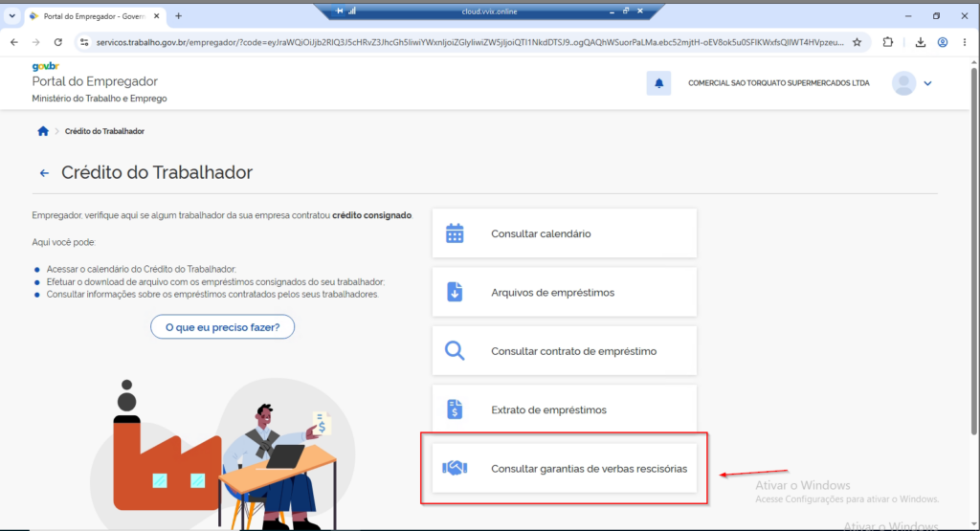Image resolution: width=980 pixels, height=531 pixels.
Task: Click the handshake icon in garantias card
Action: tap(455, 468)
